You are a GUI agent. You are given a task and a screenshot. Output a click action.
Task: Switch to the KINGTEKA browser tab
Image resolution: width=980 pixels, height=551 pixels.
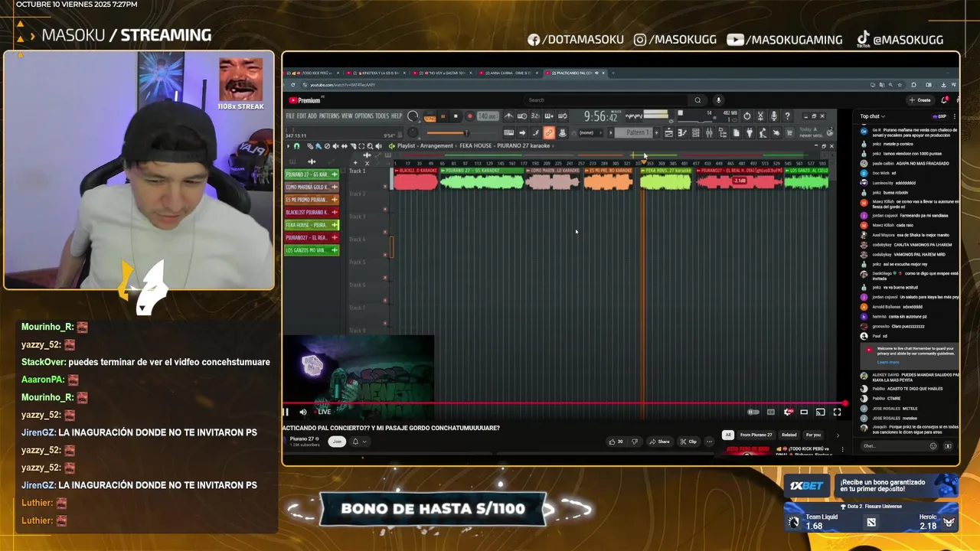tap(377, 73)
